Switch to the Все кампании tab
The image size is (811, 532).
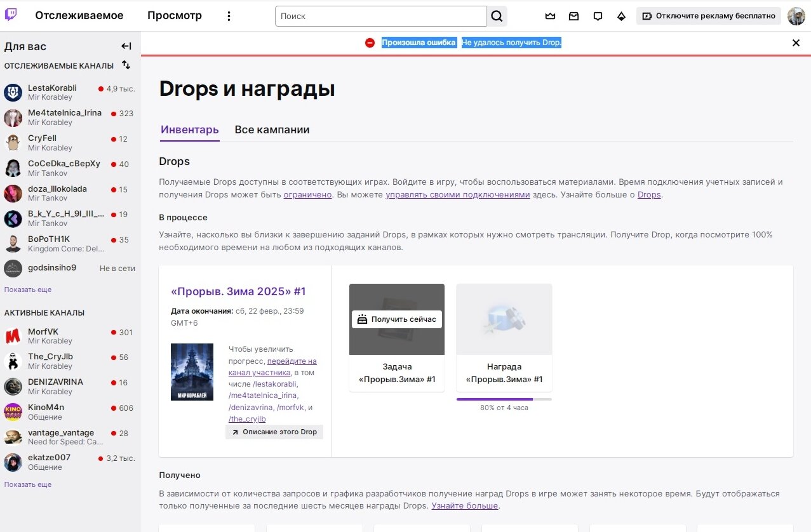272,130
